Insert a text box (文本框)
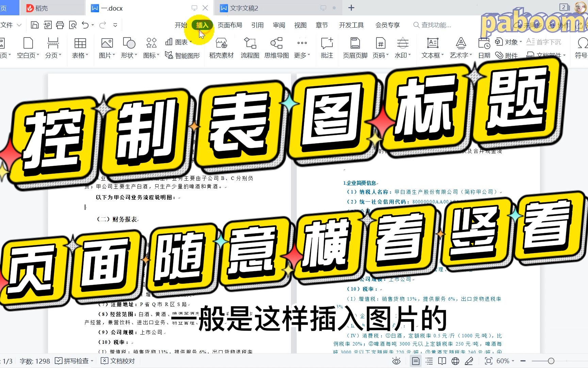 click(x=432, y=48)
